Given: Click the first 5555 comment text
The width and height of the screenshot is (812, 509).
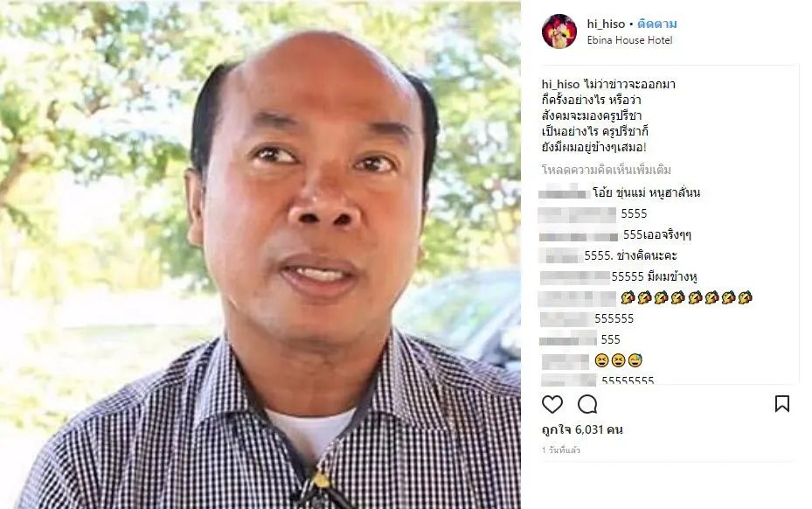Looking at the screenshot, I should tap(634, 213).
